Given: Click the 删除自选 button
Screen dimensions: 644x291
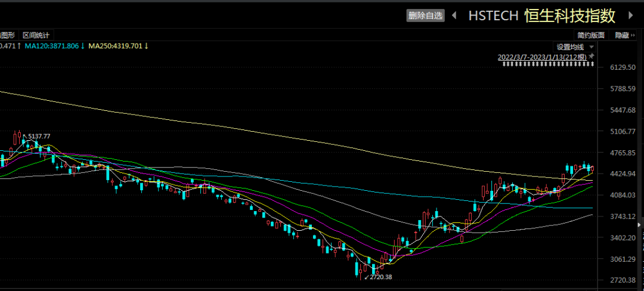Looking at the screenshot, I should 425,16.
